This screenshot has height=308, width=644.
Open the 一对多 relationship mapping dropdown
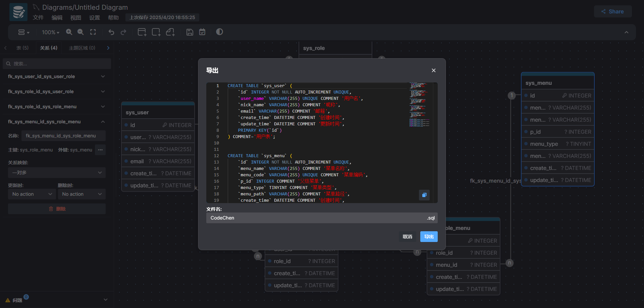[x=57, y=173]
